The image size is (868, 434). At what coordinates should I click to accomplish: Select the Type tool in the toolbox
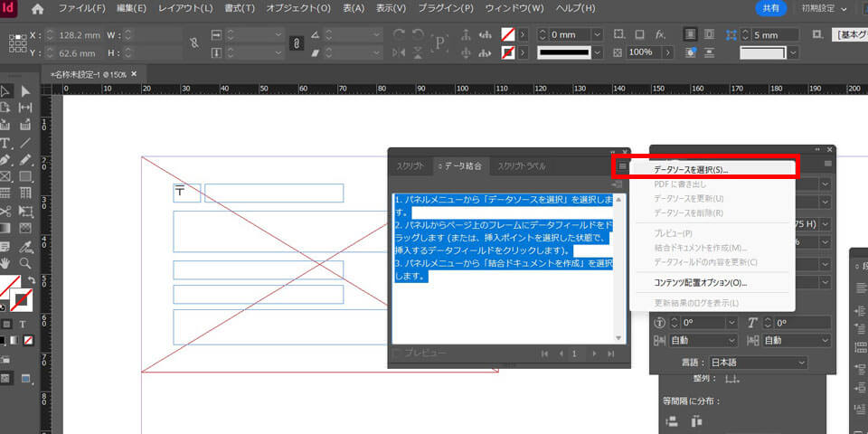[x=5, y=143]
